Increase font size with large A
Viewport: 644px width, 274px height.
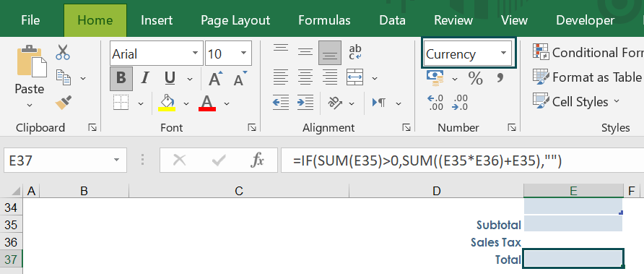coord(216,78)
